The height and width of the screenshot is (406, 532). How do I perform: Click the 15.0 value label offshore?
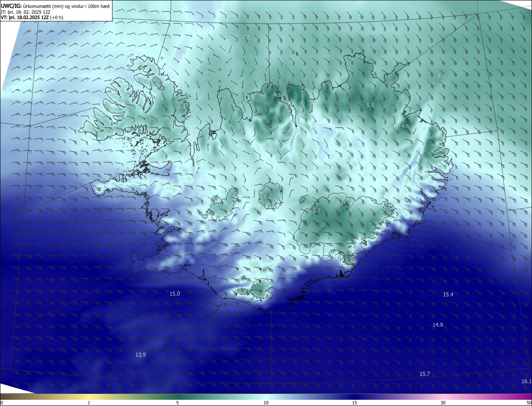pyautogui.click(x=175, y=293)
